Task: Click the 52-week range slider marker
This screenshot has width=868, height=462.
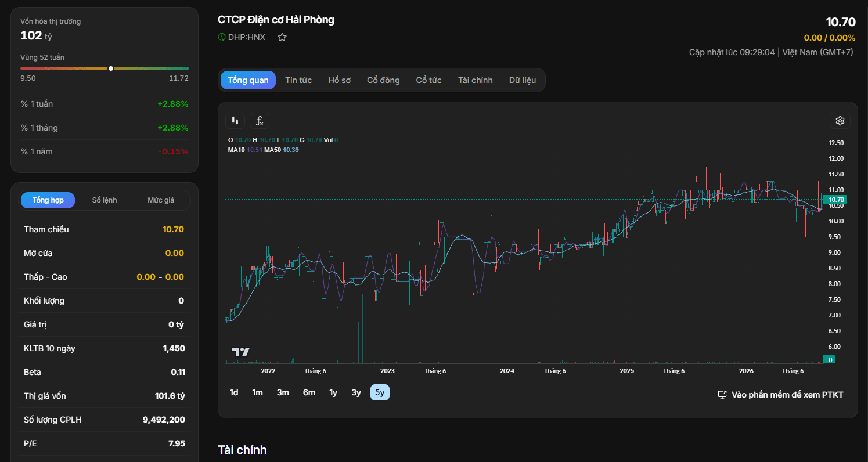Action: point(111,68)
